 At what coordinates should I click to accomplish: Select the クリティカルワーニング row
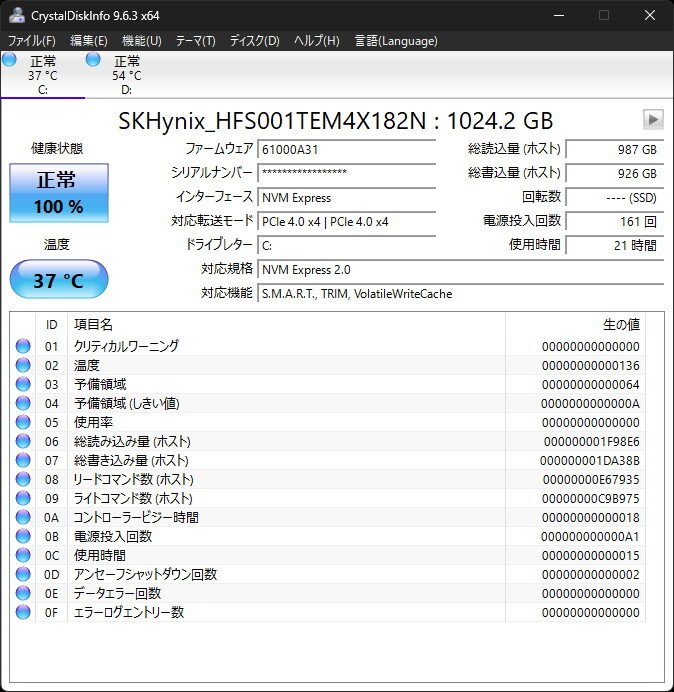coord(328,346)
